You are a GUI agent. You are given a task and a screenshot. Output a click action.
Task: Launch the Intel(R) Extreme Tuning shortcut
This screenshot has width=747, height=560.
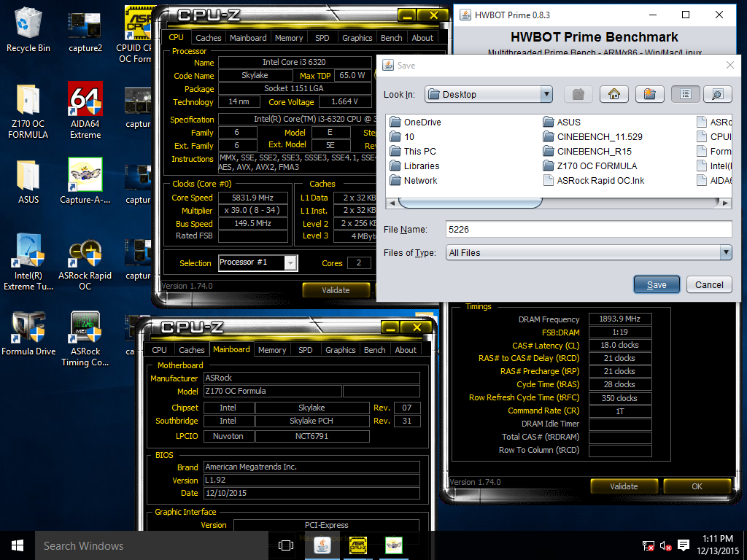(x=28, y=262)
